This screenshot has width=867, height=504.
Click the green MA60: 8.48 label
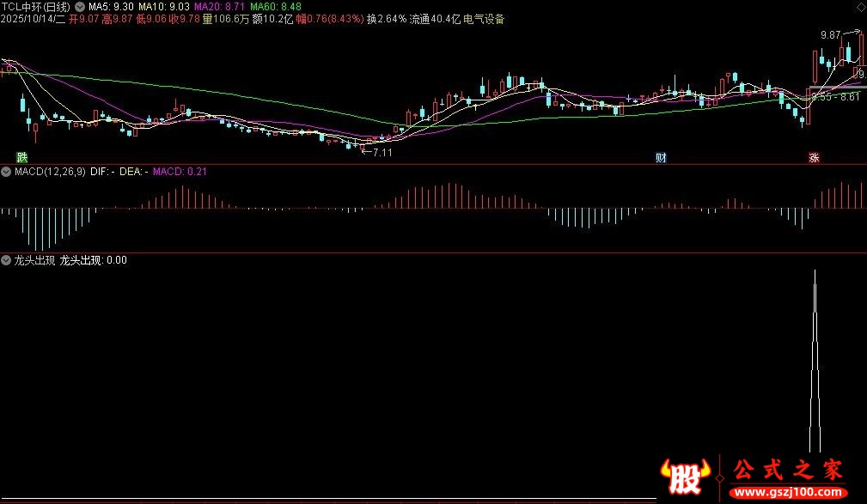tap(276, 7)
